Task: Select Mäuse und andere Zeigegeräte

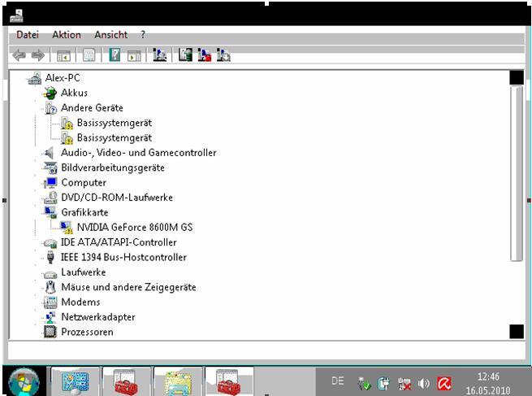Action: tap(128, 287)
